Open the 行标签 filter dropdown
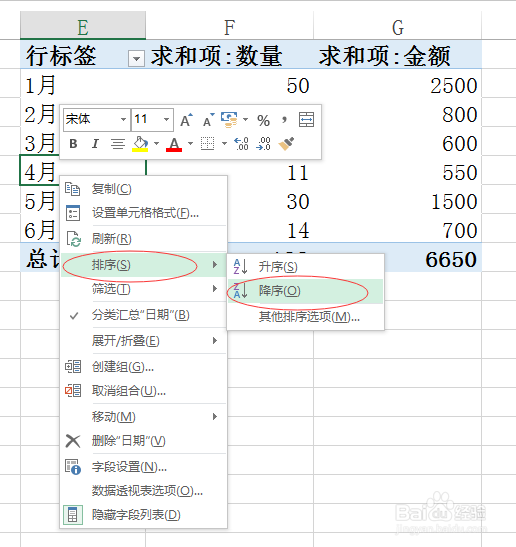The width and height of the screenshot is (516, 547). tap(136, 59)
